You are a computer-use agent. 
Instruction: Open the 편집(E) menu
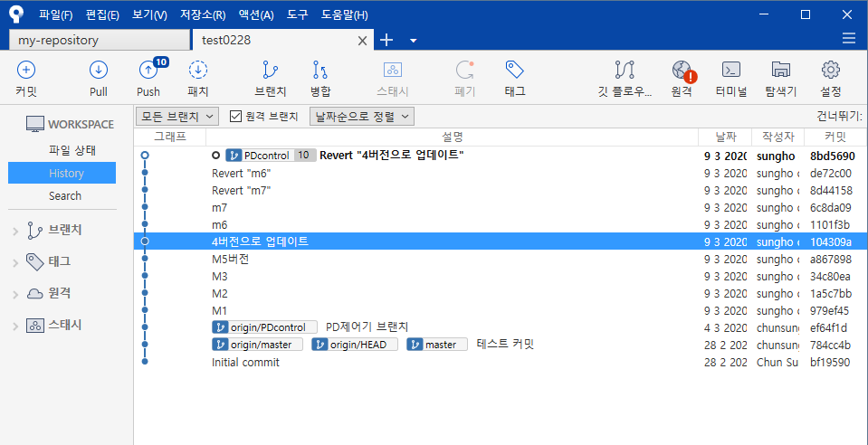102,15
